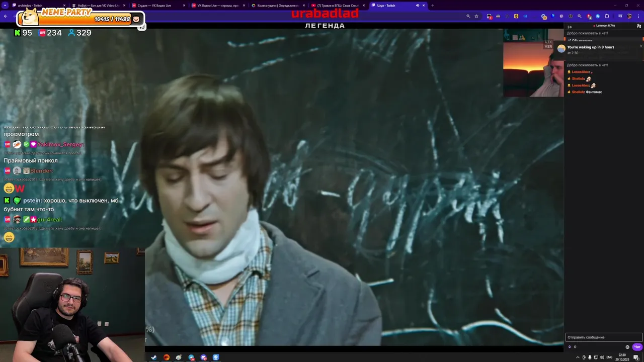Viewport: 644px width, 362px height.
Task: Click the Kick viewer counter showing 95
Action: pos(23,33)
